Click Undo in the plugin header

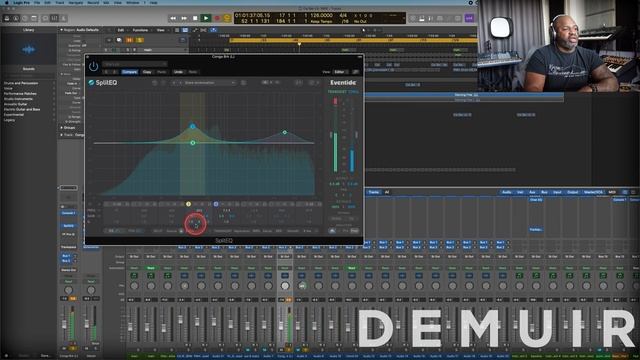tap(178, 72)
